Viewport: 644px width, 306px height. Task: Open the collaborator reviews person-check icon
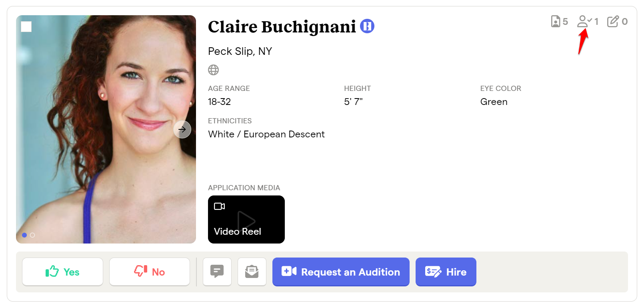584,21
